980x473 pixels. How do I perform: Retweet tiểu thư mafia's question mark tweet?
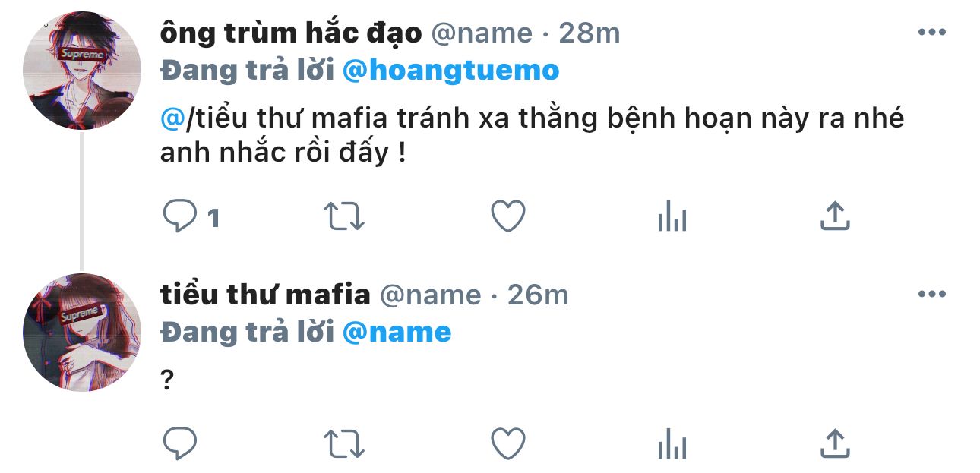[345, 442]
